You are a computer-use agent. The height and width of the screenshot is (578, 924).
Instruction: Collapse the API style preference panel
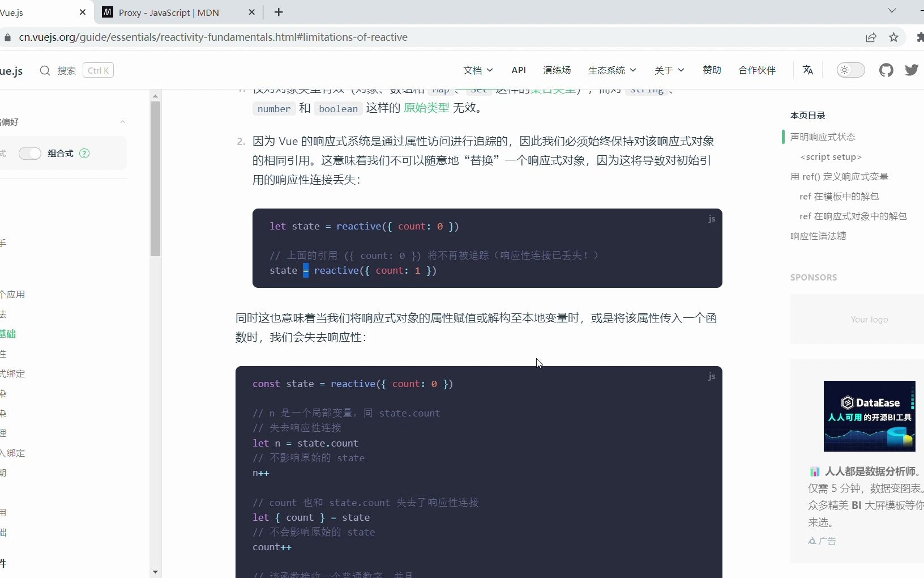123,122
